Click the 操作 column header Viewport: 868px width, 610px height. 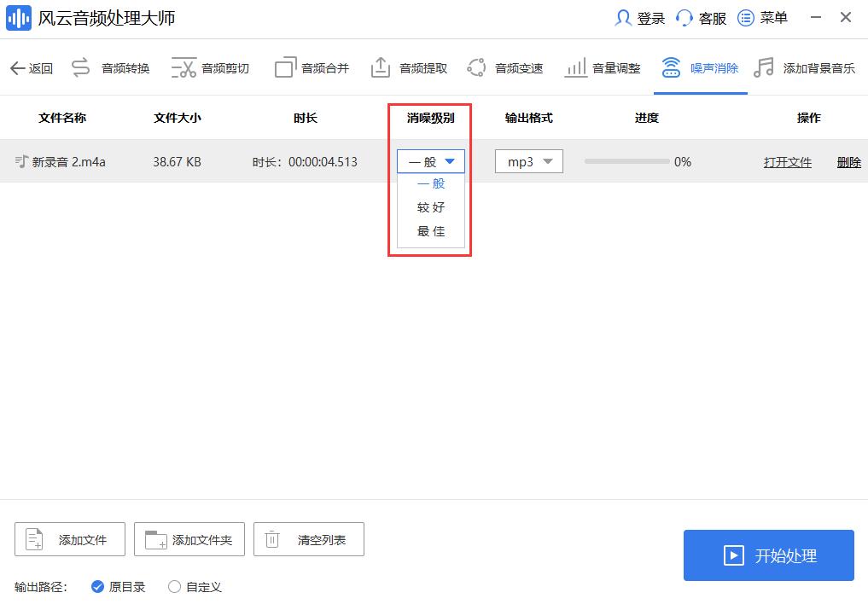click(809, 118)
